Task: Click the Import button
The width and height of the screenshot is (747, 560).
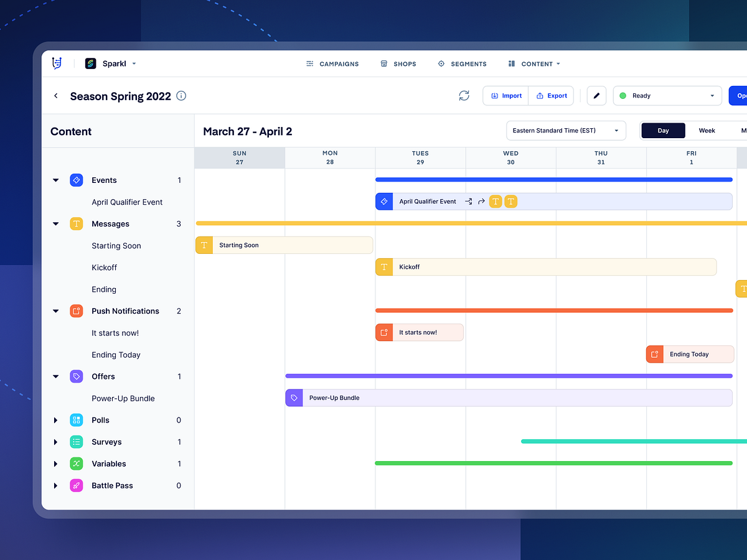Action: coord(505,95)
